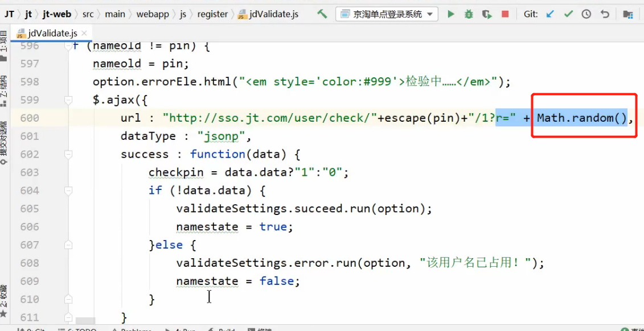The image size is (644, 331).
Task: Open the 结构 structure tool window
Action: 3,92
